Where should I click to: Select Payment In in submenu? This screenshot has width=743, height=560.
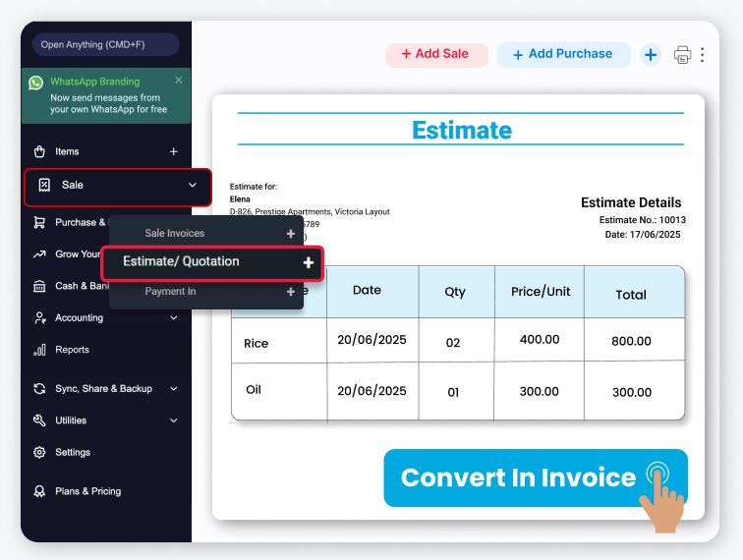coord(170,292)
